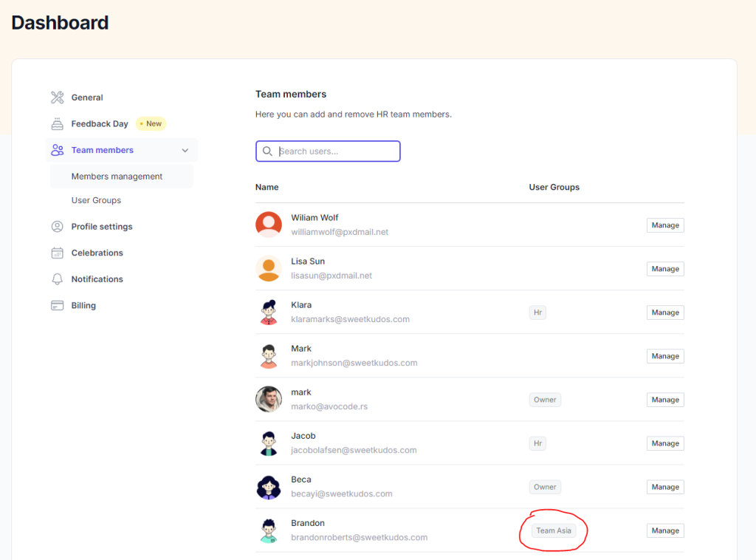Click the Owner tag on Beca's row
This screenshot has width=756, height=560.
(x=545, y=487)
